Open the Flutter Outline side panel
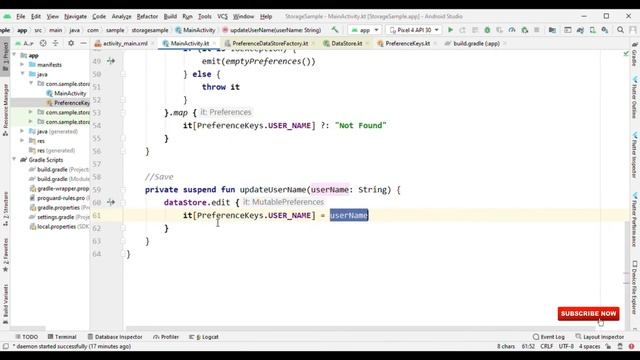Viewport: 640px width, 360px height. (x=635, y=98)
